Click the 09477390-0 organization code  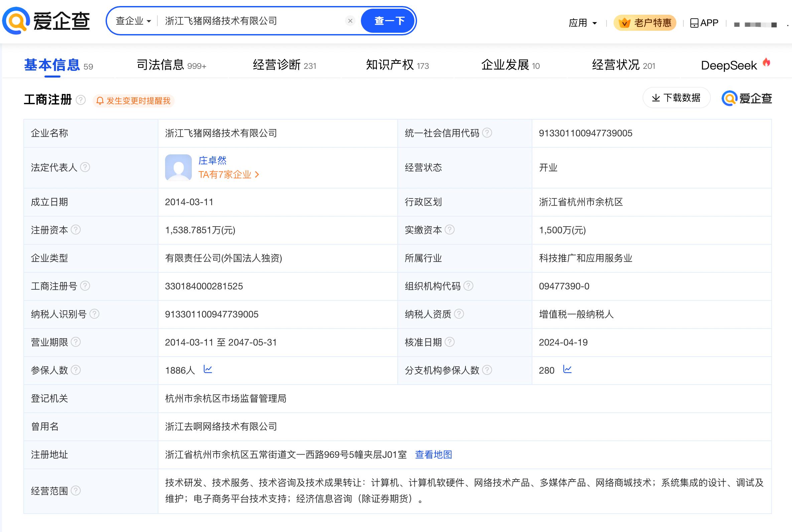coord(564,286)
